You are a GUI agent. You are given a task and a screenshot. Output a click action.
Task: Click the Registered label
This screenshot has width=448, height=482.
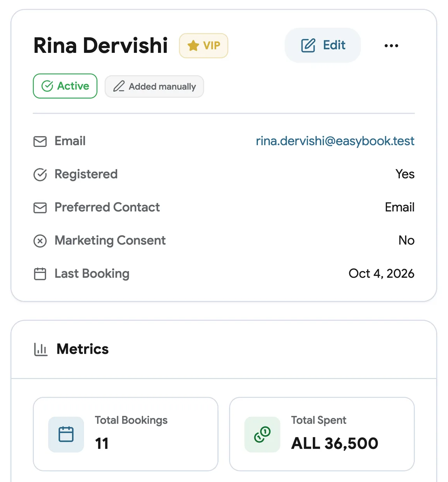pyautogui.click(x=86, y=174)
